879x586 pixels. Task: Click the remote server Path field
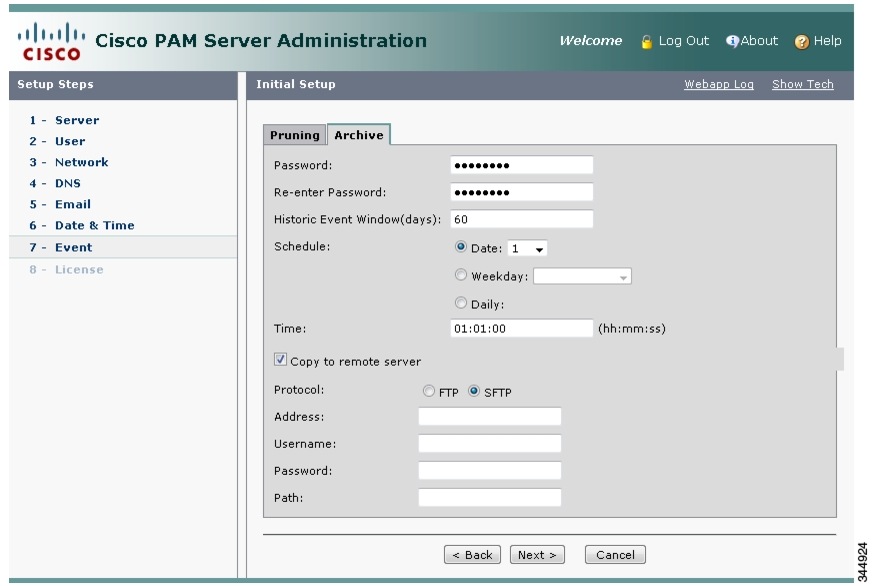[x=489, y=497]
